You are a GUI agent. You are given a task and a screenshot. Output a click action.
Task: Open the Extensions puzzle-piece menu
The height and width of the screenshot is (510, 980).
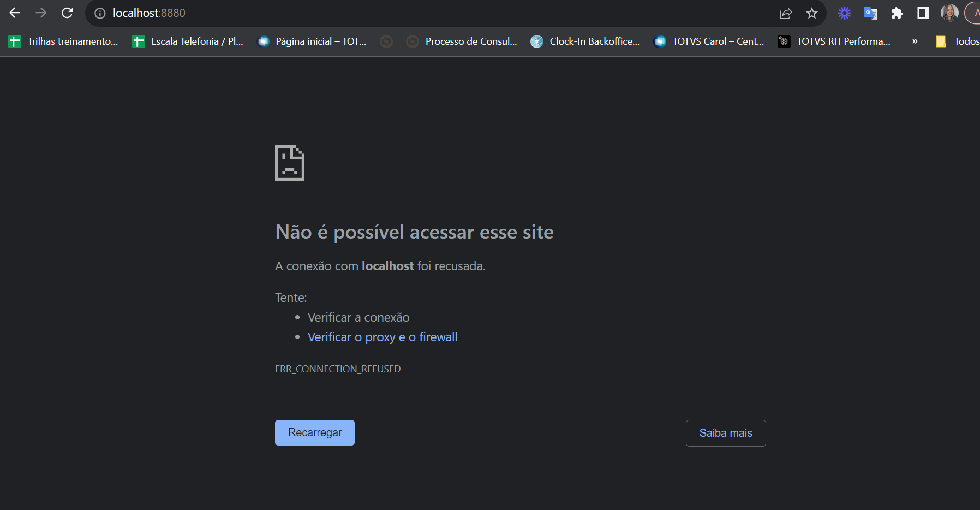pyautogui.click(x=898, y=13)
